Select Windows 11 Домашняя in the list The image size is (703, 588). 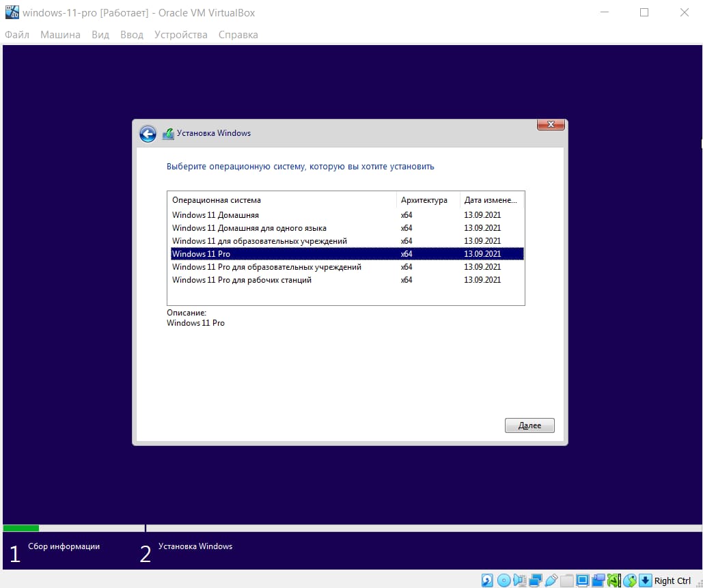click(x=347, y=215)
